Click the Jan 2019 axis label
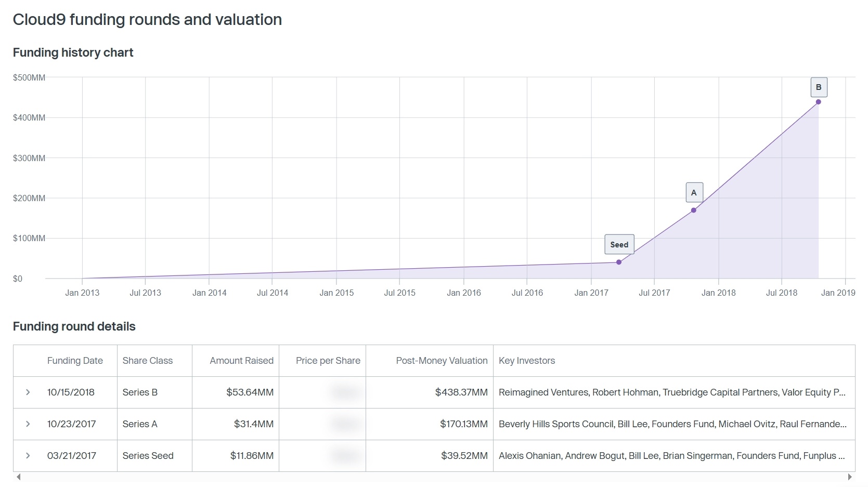Viewport: 868px width, 487px height. coord(838,293)
